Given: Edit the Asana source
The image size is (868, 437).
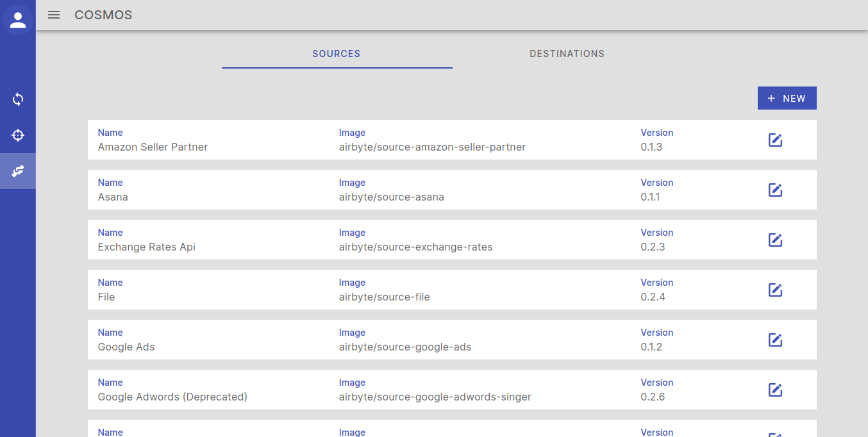Looking at the screenshot, I should pos(775,190).
